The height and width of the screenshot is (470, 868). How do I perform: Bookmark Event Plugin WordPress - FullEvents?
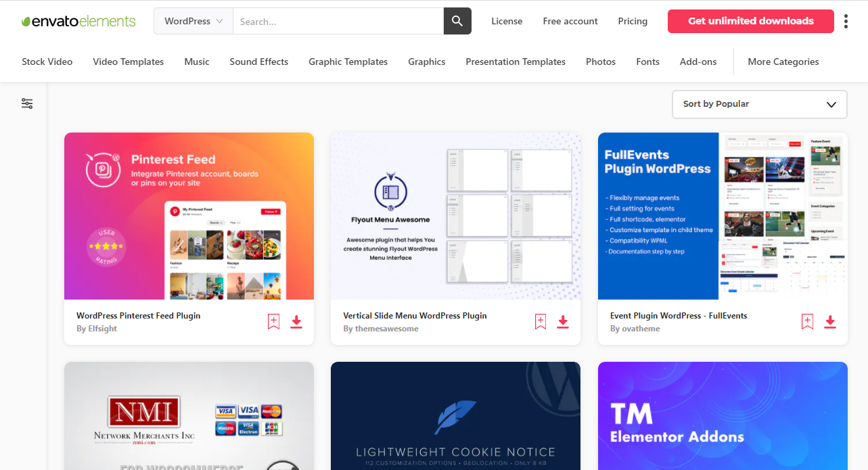coord(807,322)
